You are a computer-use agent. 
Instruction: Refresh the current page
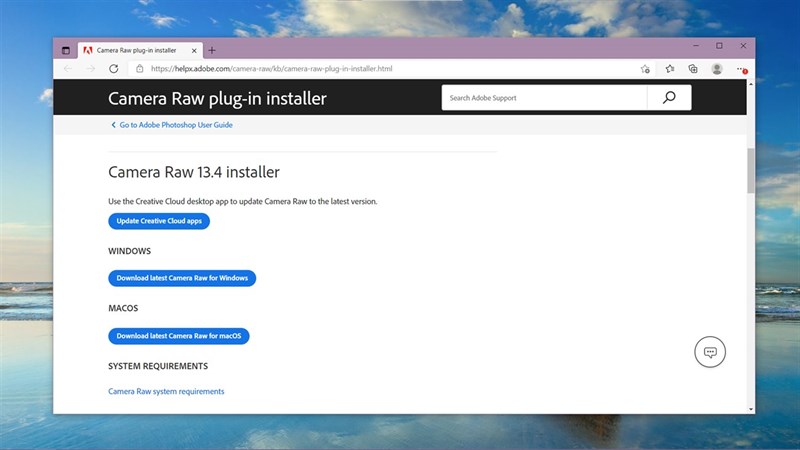(114, 68)
